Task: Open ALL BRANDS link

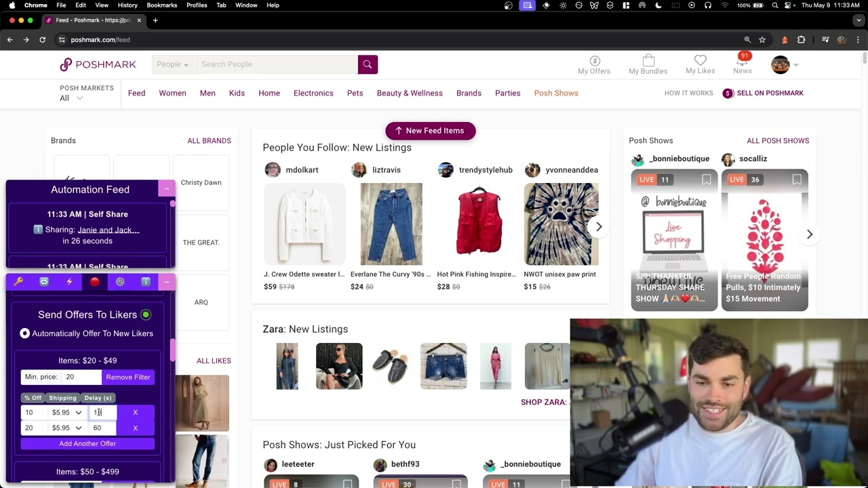Action: pyautogui.click(x=209, y=141)
